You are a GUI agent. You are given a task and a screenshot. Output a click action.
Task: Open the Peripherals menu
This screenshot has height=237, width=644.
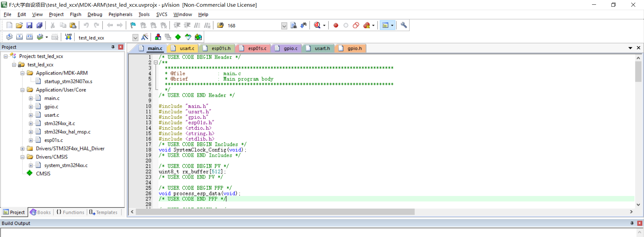[x=120, y=14]
